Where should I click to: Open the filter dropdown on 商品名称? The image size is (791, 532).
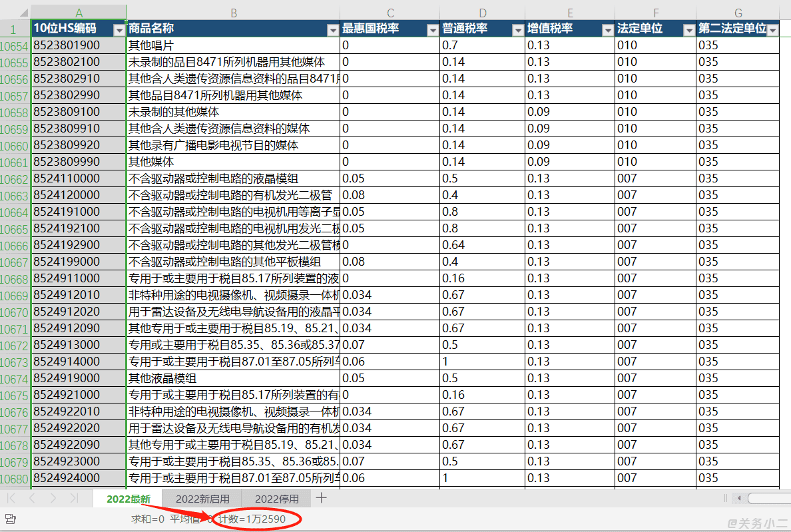coord(332,29)
